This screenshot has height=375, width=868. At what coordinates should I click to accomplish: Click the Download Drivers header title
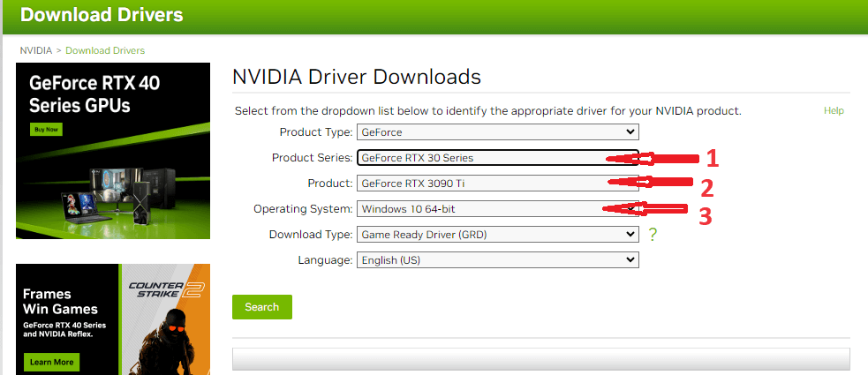[x=102, y=15]
